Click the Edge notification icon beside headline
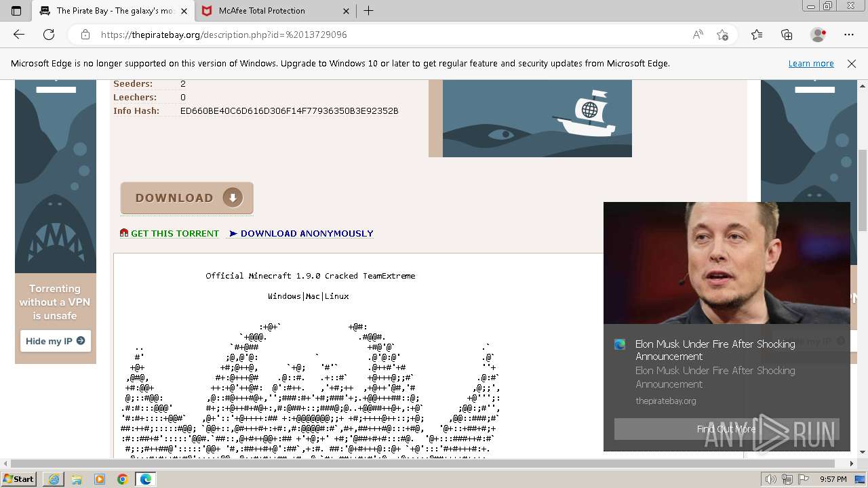This screenshot has height=488, width=868. pos(620,344)
